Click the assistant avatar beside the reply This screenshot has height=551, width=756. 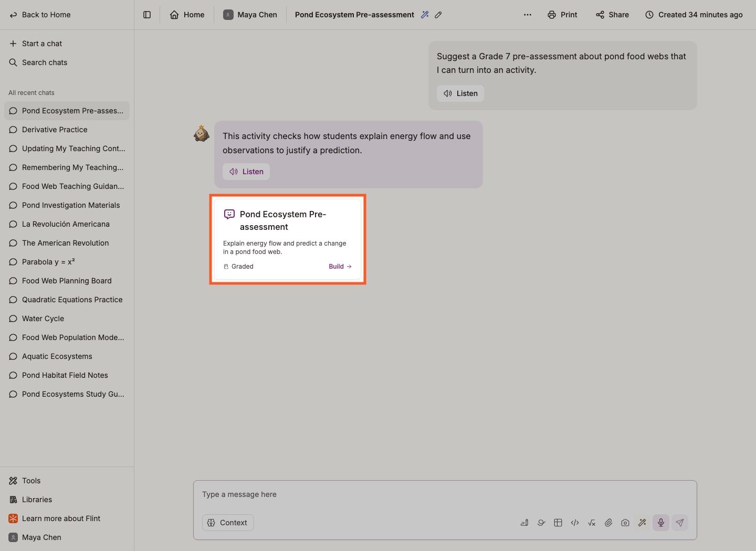point(202,133)
